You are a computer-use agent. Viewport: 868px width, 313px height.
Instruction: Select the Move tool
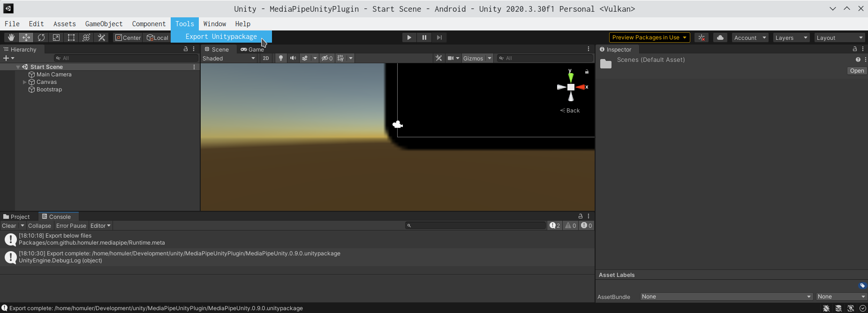tap(26, 37)
